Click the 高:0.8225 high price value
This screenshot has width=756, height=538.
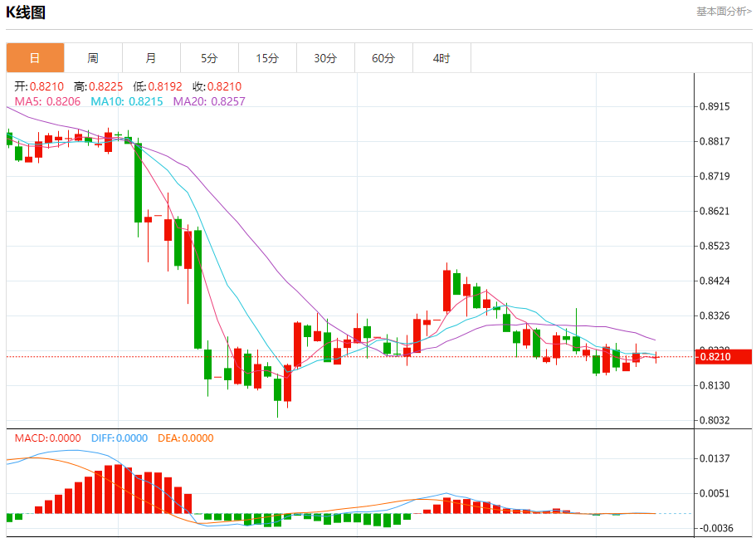[99, 86]
